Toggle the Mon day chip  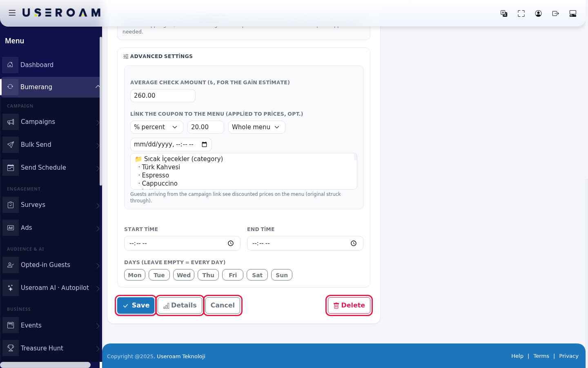click(x=135, y=275)
